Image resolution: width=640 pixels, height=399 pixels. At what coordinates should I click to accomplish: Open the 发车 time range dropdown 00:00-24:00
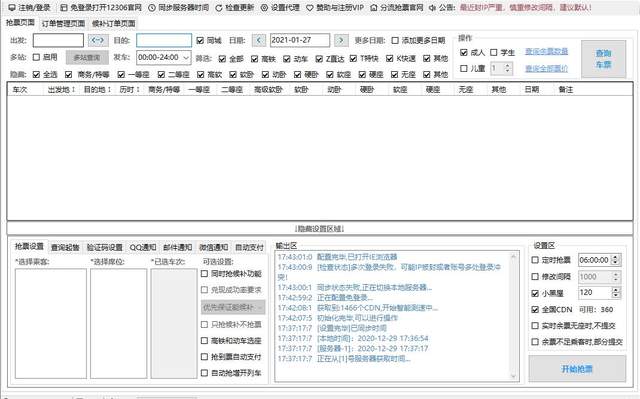coord(164,58)
